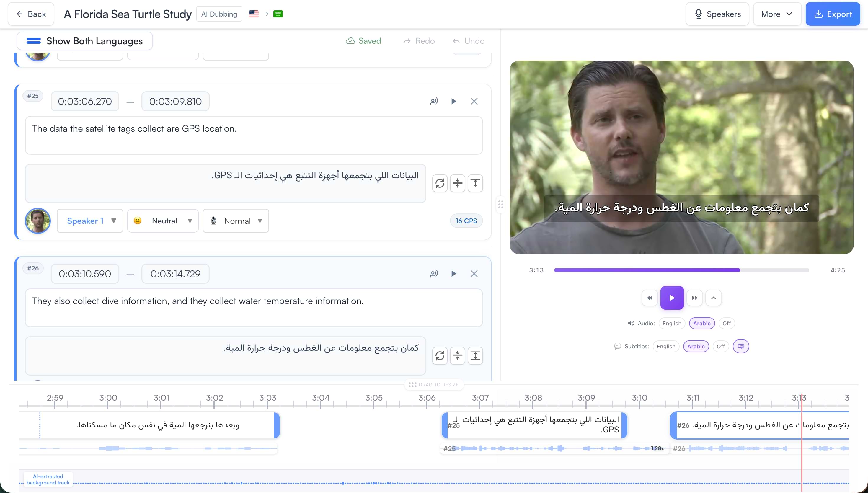
Task: Click the voice clone icon in segment #26
Action: (434, 274)
